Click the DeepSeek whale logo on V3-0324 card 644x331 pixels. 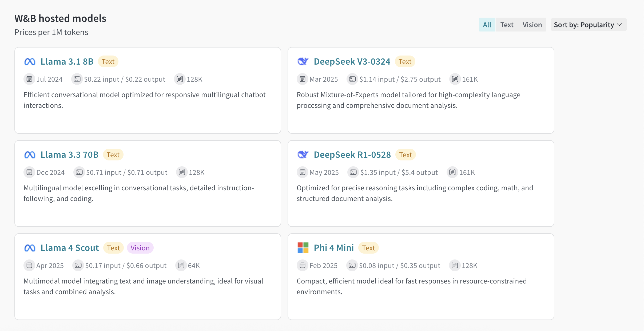click(303, 62)
